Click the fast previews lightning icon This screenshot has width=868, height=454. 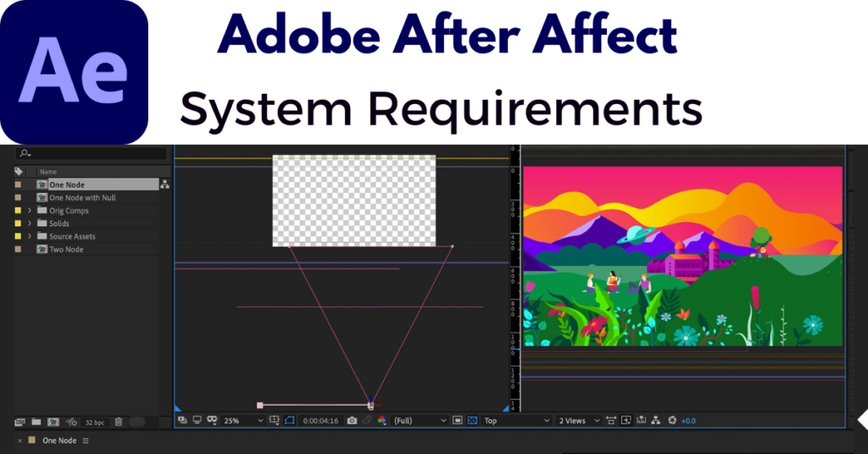click(x=626, y=421)
